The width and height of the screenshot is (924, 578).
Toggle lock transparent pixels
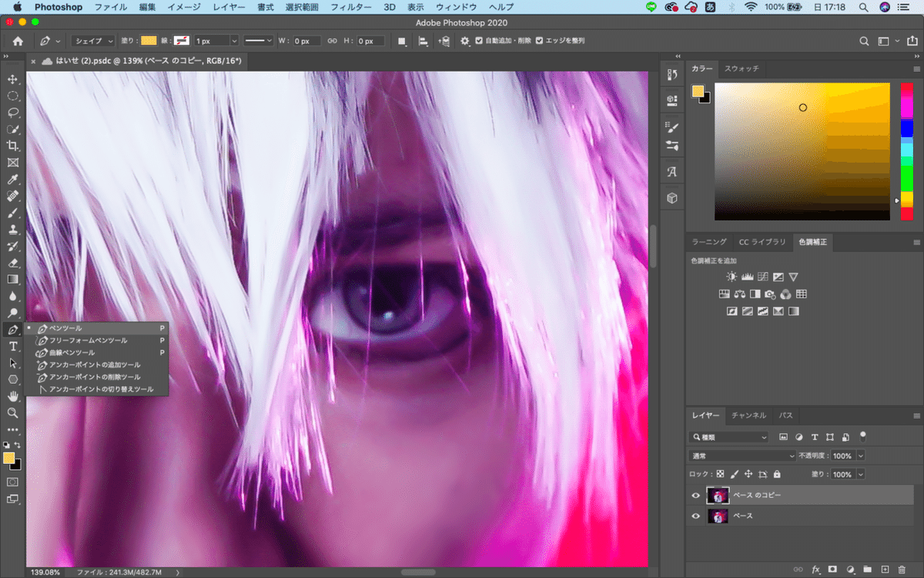721,475
